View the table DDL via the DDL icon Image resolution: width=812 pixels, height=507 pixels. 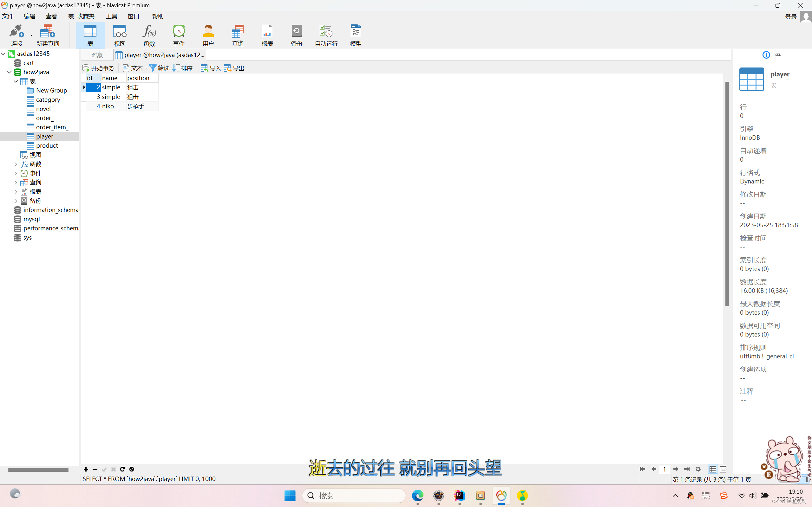(778, 55)
